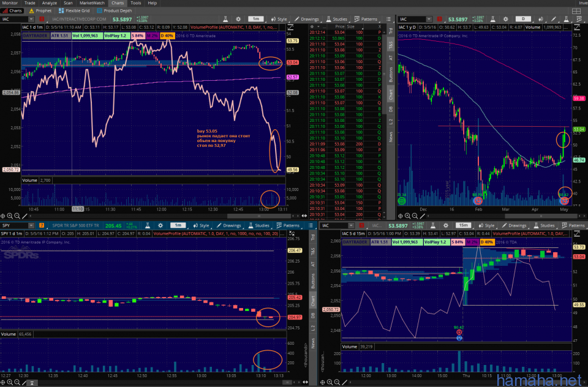Image resolution: width=588 pixels, height=387 pixels.
Task: Click the candlestick Style icon in IAC daily chart
Action: [x=541, y=19]
